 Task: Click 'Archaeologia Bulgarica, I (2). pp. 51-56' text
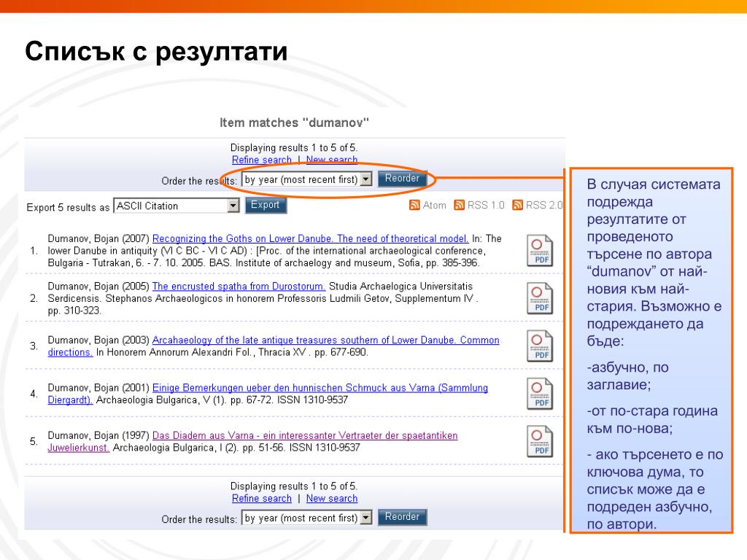coord(198,448)
